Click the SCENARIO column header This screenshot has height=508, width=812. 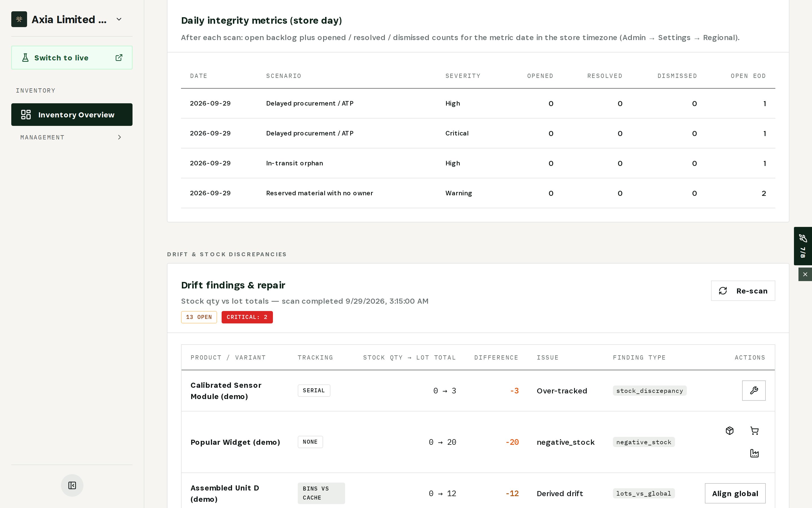(x=284, y=76)
